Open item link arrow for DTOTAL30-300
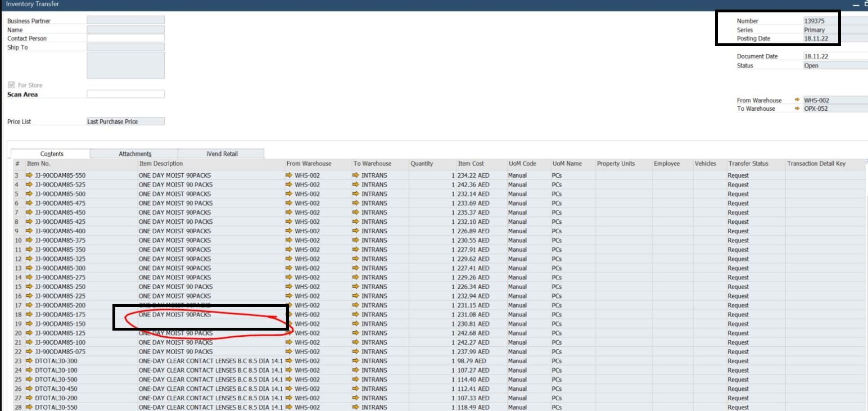The width and height of the screenshot is (868, 411). click(29, 361)
